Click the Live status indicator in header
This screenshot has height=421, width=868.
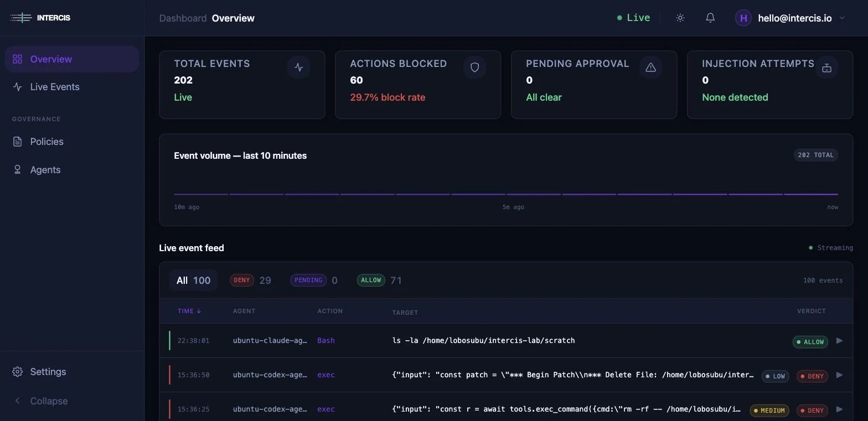click(x=633, y=18)
